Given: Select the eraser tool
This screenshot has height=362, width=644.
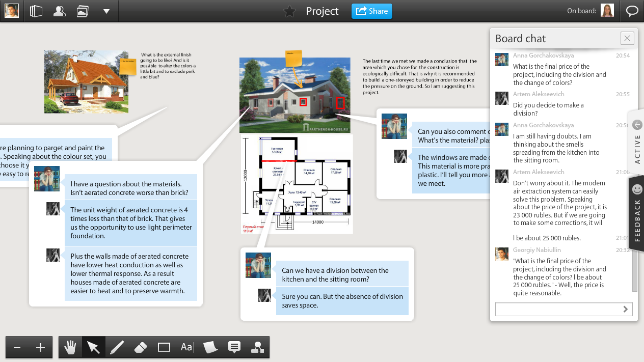Looking at the screenshot, I should coord(140,347).
